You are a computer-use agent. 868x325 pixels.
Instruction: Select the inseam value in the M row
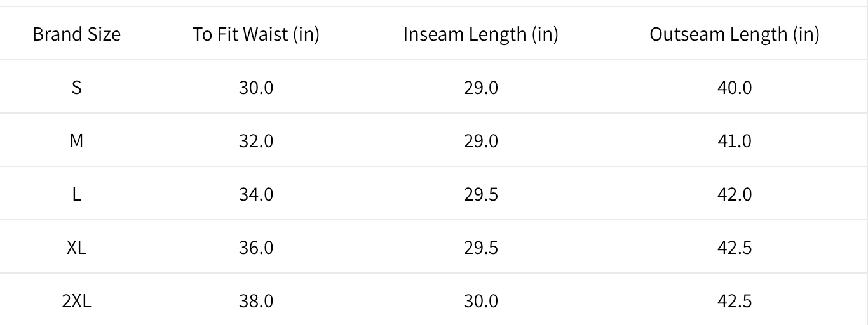[480, 140]
